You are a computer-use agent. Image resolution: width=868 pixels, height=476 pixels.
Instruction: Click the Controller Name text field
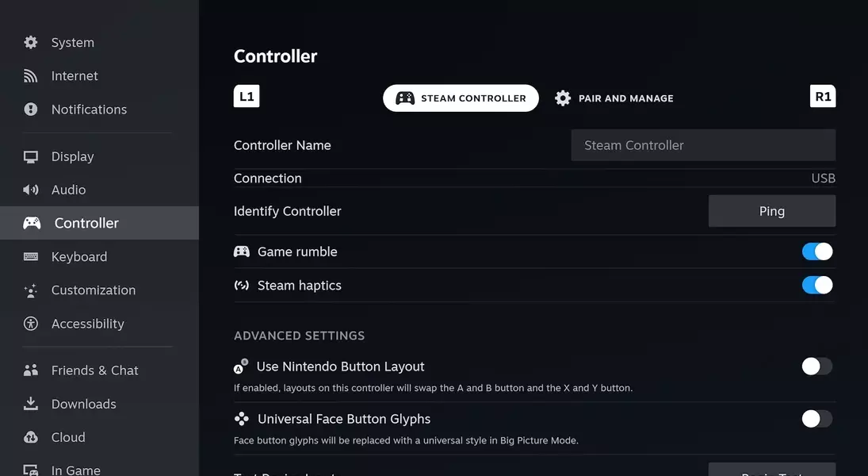(703, 145)
